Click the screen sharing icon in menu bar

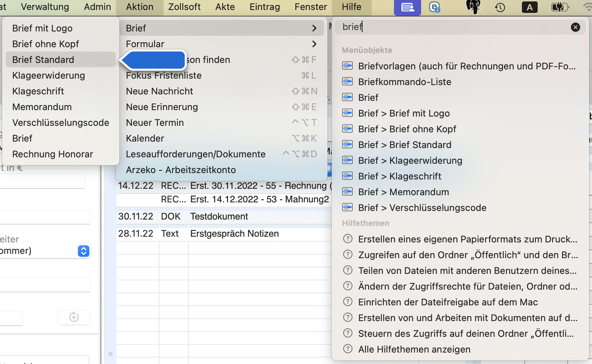click(x=407, y=7)
